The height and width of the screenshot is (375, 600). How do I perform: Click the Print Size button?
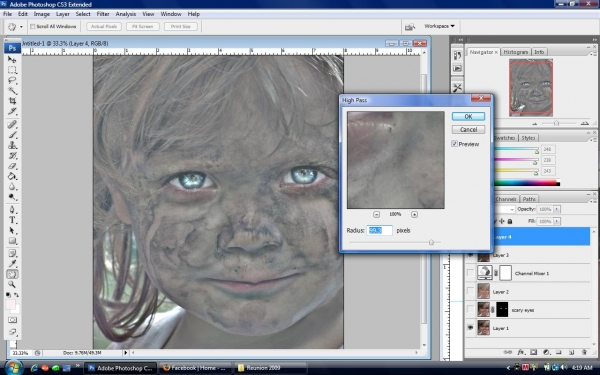[181, 26]
